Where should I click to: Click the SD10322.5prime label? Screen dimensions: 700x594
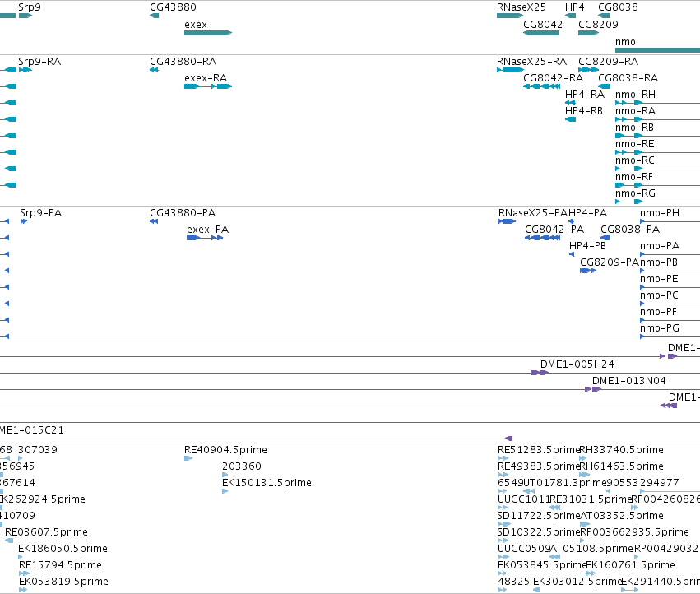(x=539, y=532)
